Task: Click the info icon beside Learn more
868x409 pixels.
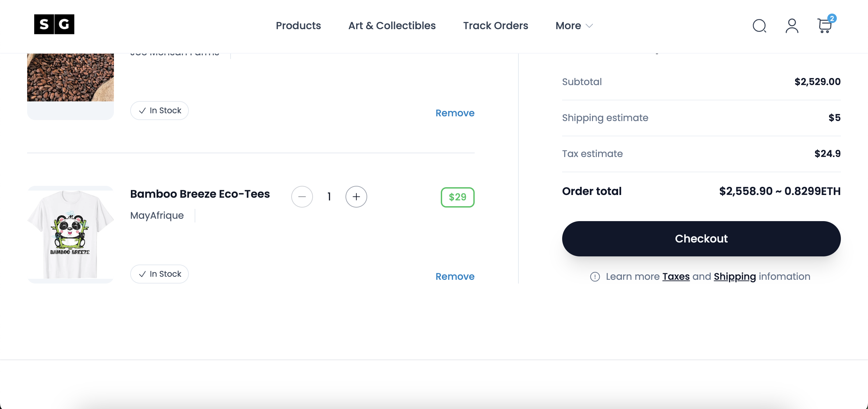Action: 595,277
